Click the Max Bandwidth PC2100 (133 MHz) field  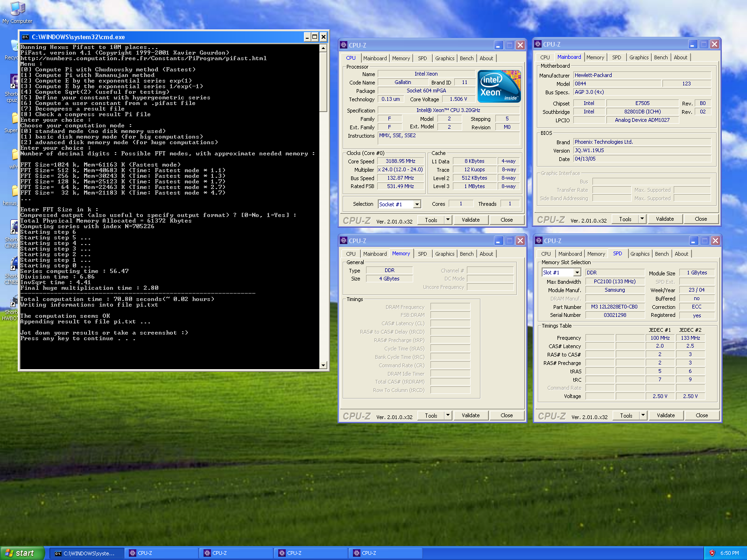pyautogui.click(x=614, y=281)
